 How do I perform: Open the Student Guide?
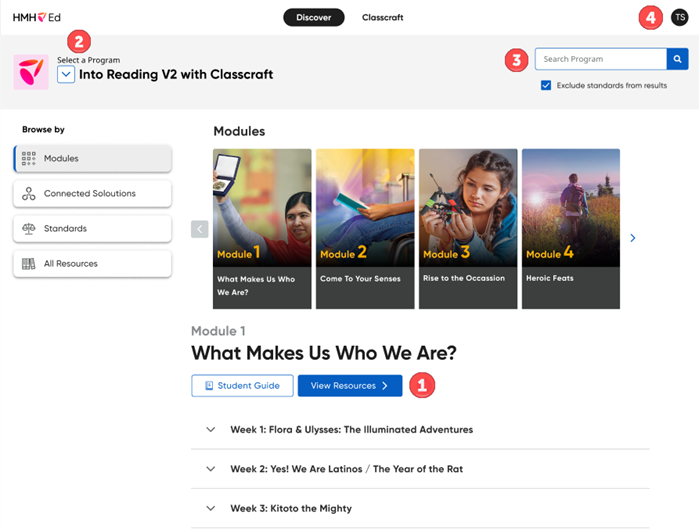coord(243,386)
